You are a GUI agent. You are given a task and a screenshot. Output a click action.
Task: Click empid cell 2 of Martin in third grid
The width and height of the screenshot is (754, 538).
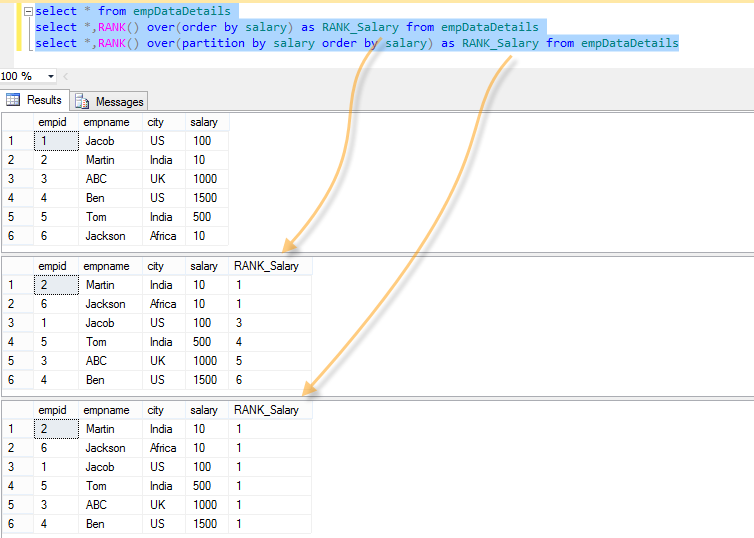(56, 429)
